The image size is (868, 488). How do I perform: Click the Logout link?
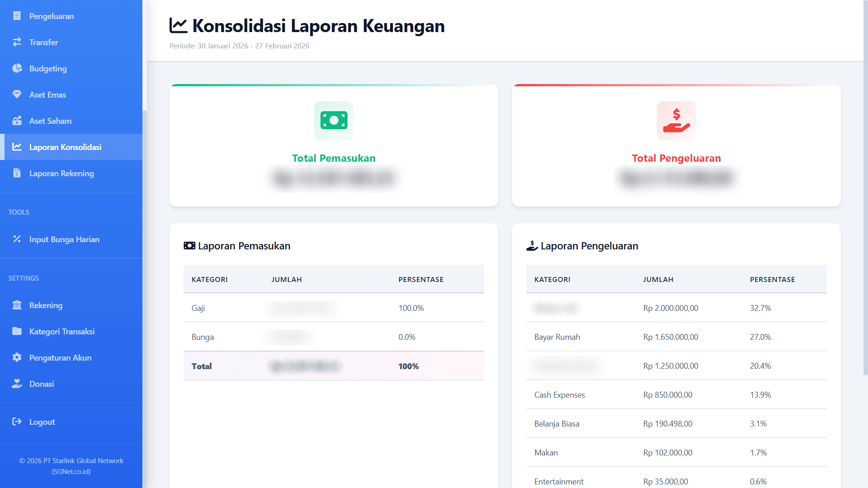pos(42,422)
